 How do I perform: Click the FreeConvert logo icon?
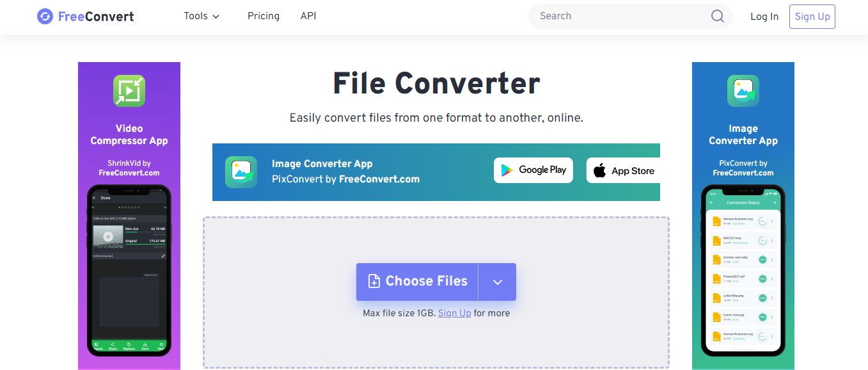pos(45,17)
